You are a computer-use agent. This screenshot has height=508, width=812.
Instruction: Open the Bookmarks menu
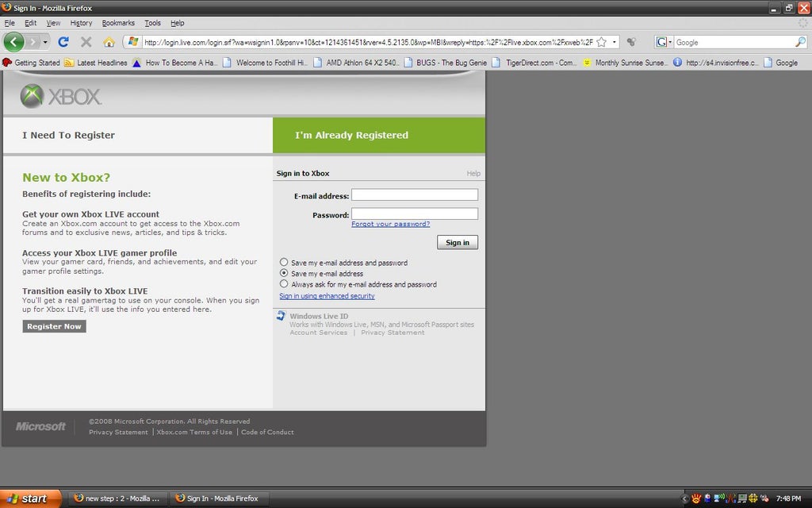[x=118, y=23]
